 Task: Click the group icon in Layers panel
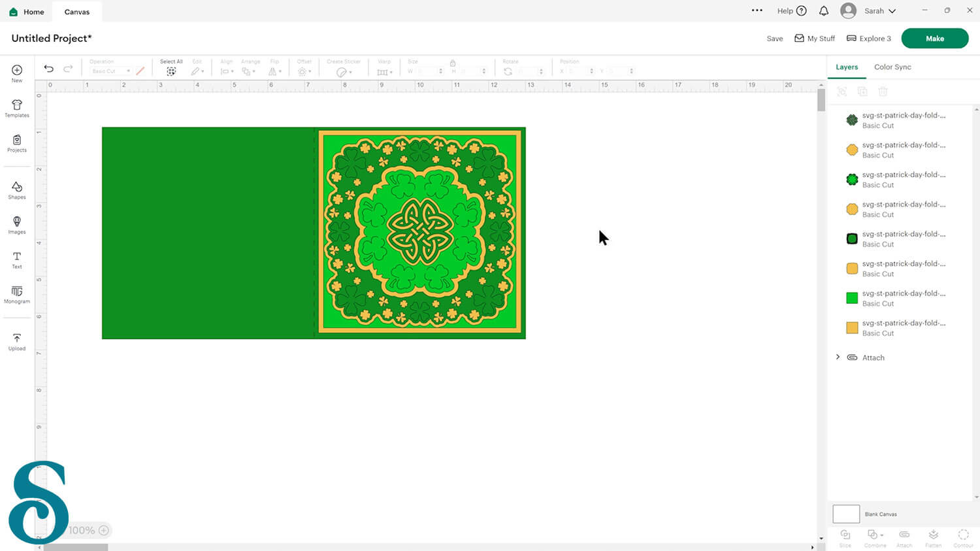click(x=842, y=92)
